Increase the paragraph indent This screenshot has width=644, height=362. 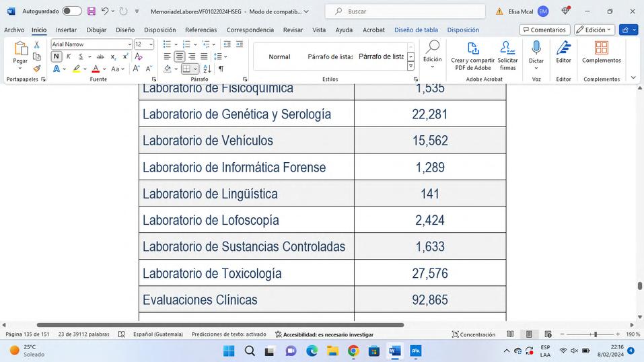[240, 44]
